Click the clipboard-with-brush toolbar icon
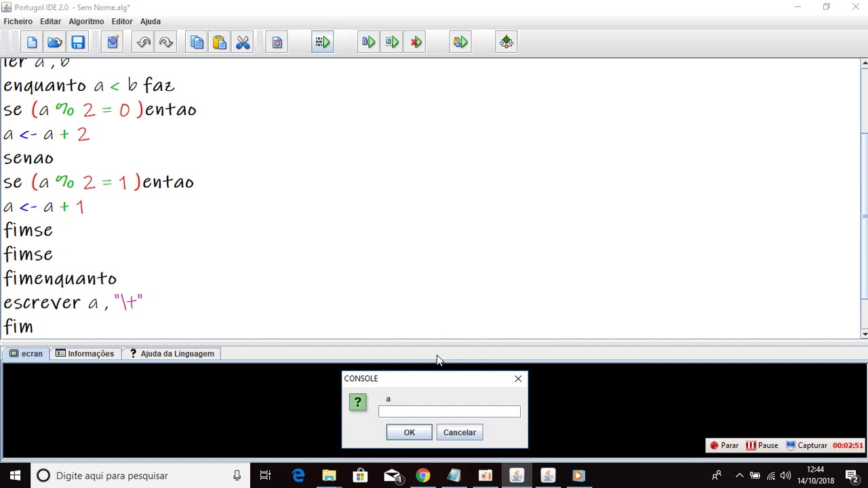 (x=113, y=43)
